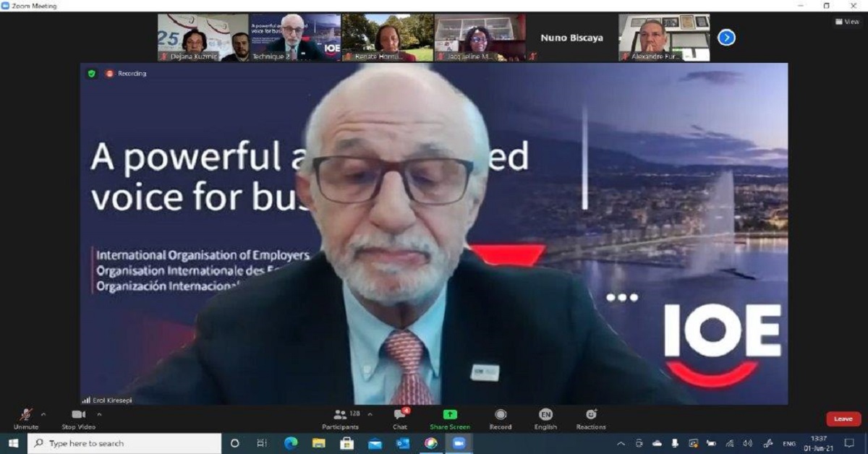
Task: Select Renate Hornung video thumbnail
Action: tap(388, 38)
